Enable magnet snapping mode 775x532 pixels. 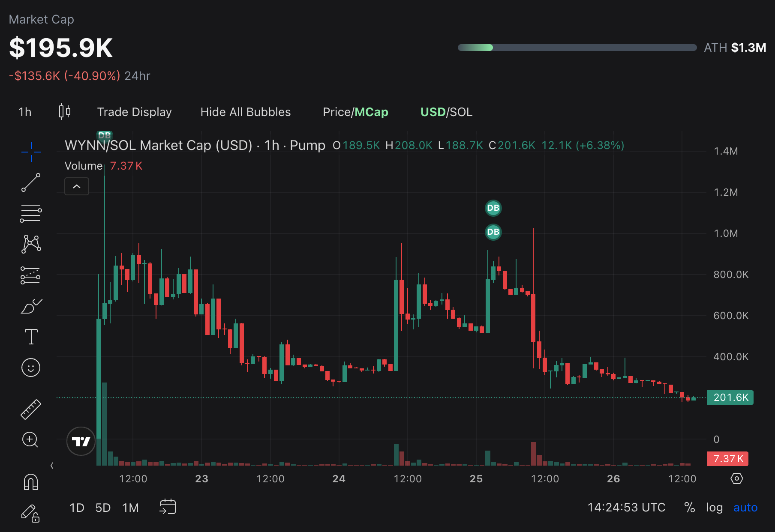coord(31,481)
